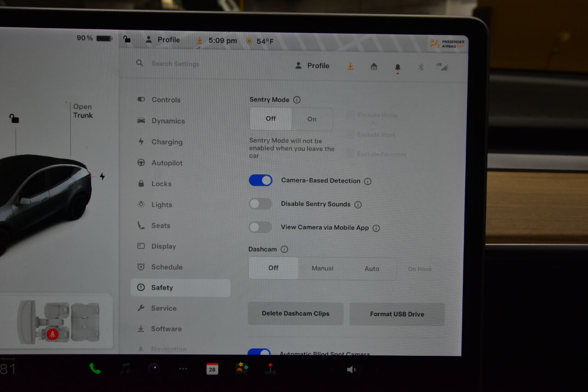Toggle View Camera via Mobile App switch
Screen dimensions: 588x392
point(260,227)
